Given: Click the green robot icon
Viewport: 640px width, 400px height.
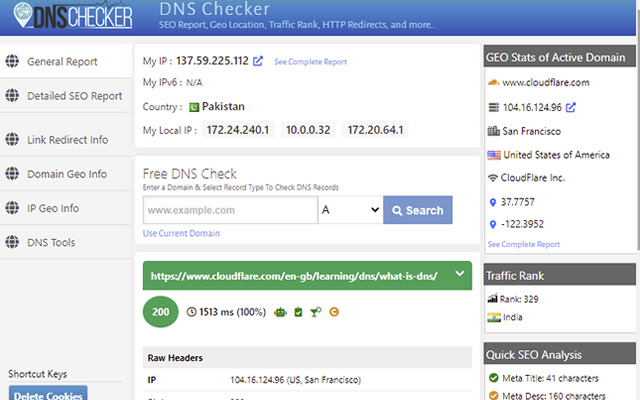Looking at the screenshot, I should tap(280, 312).
